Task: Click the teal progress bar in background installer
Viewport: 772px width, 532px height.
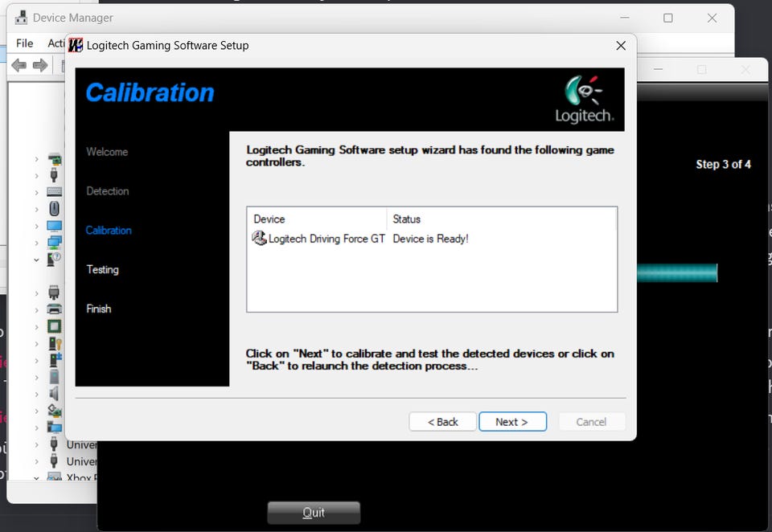Action: coord(677,273)
